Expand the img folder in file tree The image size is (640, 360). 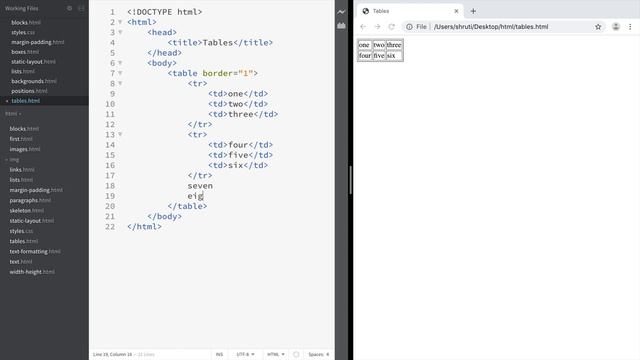12,160
